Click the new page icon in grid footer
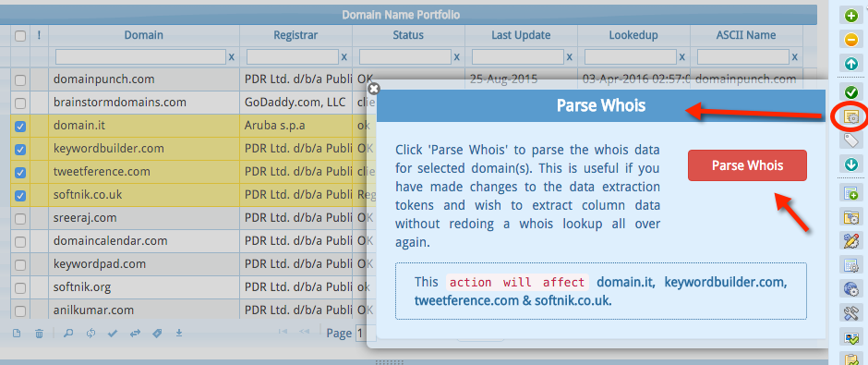The width and height of the screenshot is (868, 365). (x=17, y=334)
